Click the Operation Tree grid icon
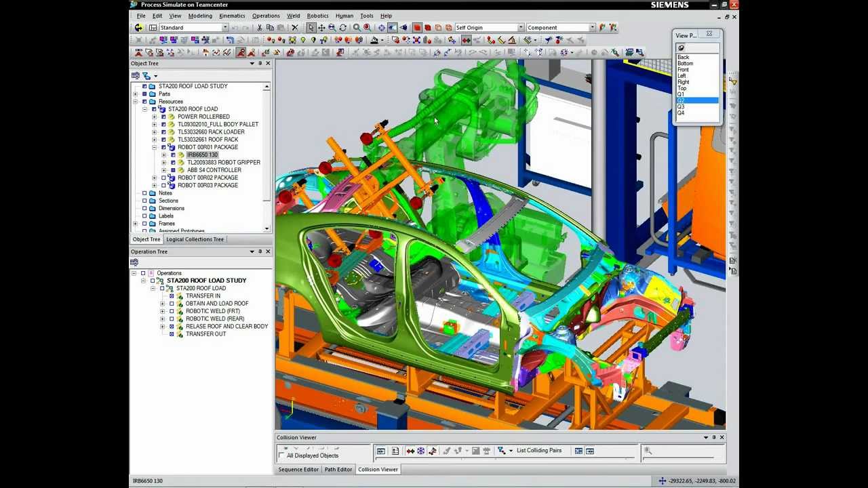This screenshot has height=488, width=868. point(134,262)
